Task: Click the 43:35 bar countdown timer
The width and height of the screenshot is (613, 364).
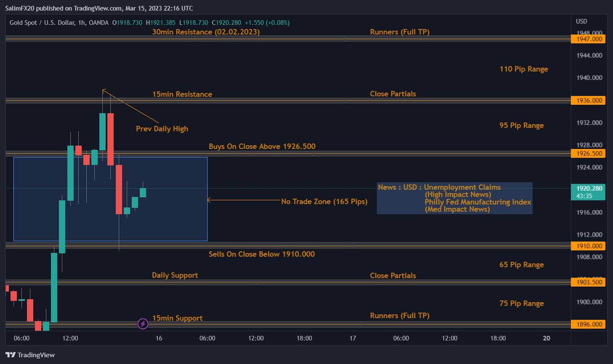Action: (x=584, y=196)
